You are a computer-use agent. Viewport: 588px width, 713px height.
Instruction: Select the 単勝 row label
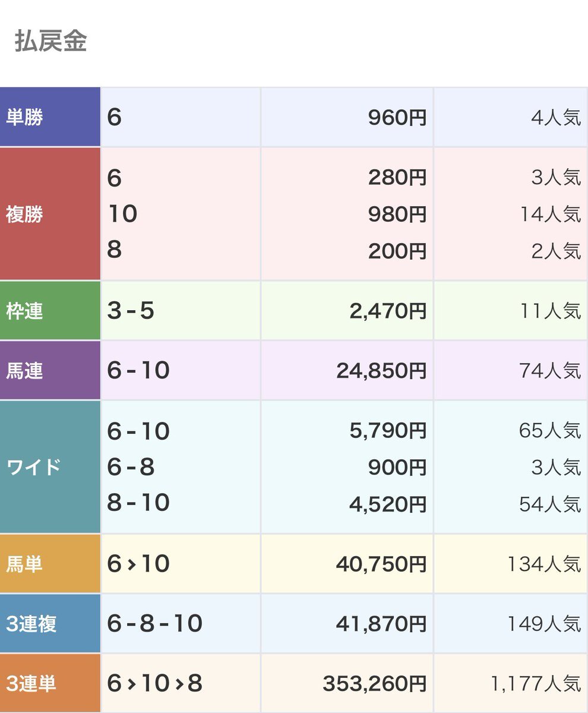(x=50, y=117)
